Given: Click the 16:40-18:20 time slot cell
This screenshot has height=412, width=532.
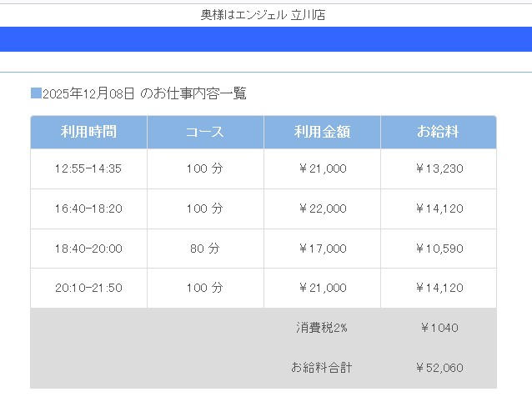Looking at the screenshot, I should [88, 209].
